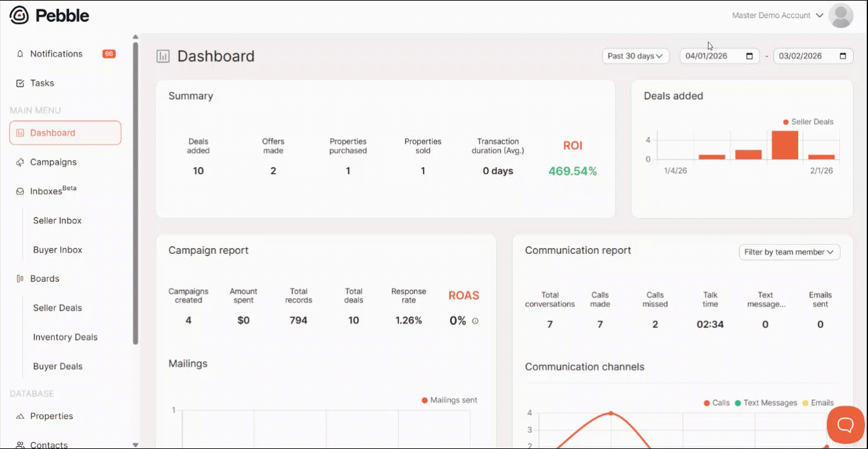Screen dimensions: 868x449
Task: Click the Campaigns megaphone icon
Action: (20, 162)
